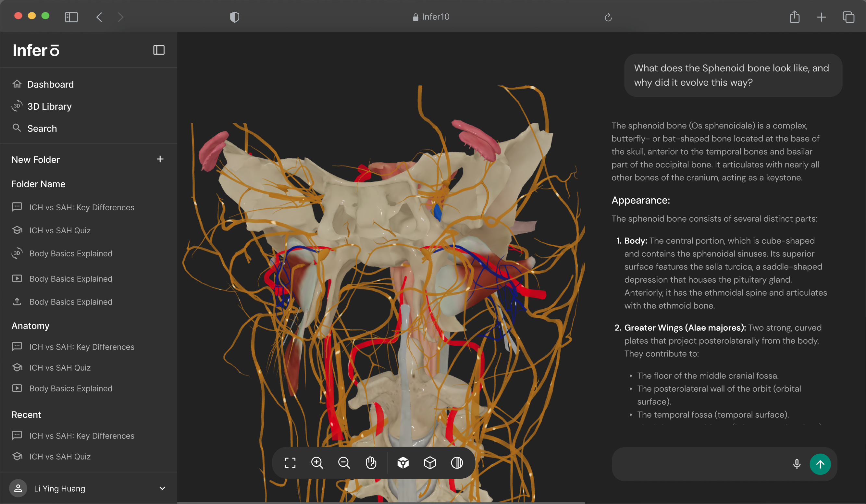The width and height of the screenshot is (866, 504).
Task: Click the Infer10 address bar
Action: click(x=431, y=17)
